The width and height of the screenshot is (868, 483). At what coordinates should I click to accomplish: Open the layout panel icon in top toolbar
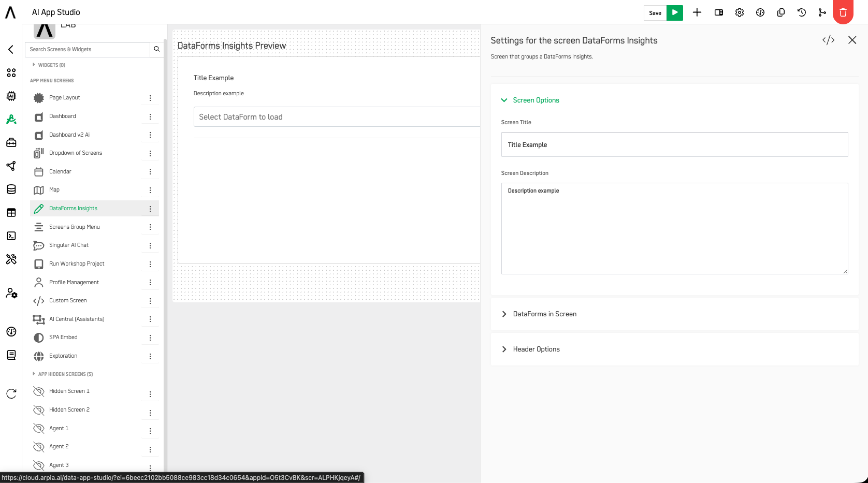719,12
